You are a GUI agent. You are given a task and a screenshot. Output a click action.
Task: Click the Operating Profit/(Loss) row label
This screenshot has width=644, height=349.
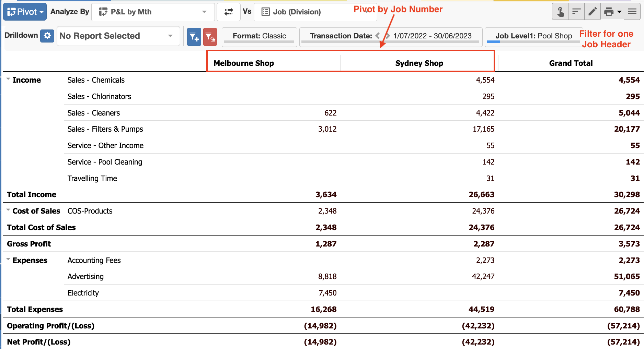51,326
